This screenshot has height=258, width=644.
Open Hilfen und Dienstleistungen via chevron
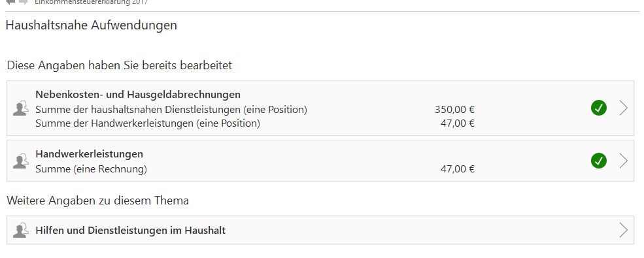[624, 230]
